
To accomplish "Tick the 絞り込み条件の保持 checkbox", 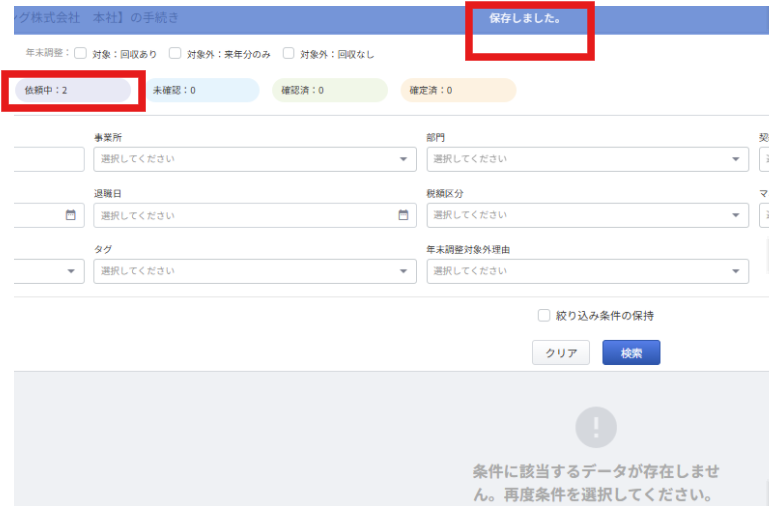I will pos(544,316).
